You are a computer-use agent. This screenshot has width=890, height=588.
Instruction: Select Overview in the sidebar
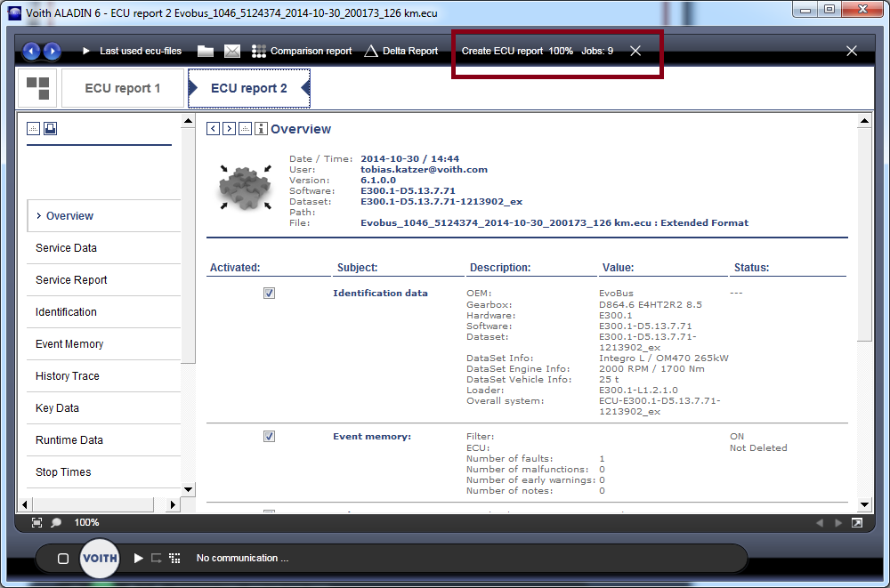pyautogui.click(x=103, y=215)
